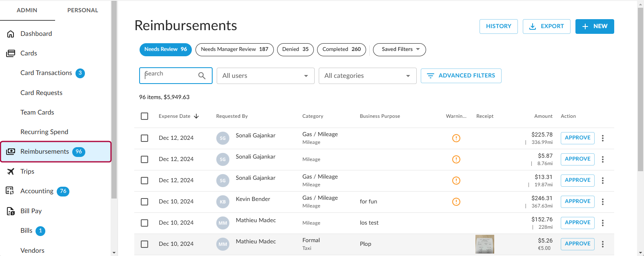Click the Reimbursements money icon
The height and width of the screenshot is (256, 644).
tap(11, 152)
